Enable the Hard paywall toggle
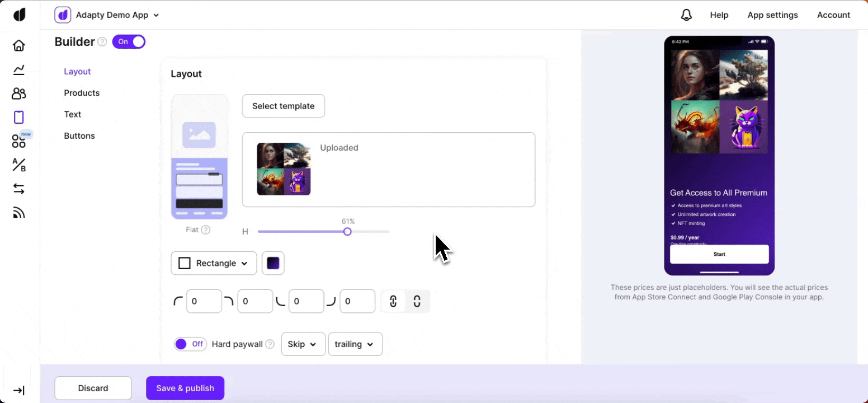Viewport: 868px width, 403px height. [190, 344]
